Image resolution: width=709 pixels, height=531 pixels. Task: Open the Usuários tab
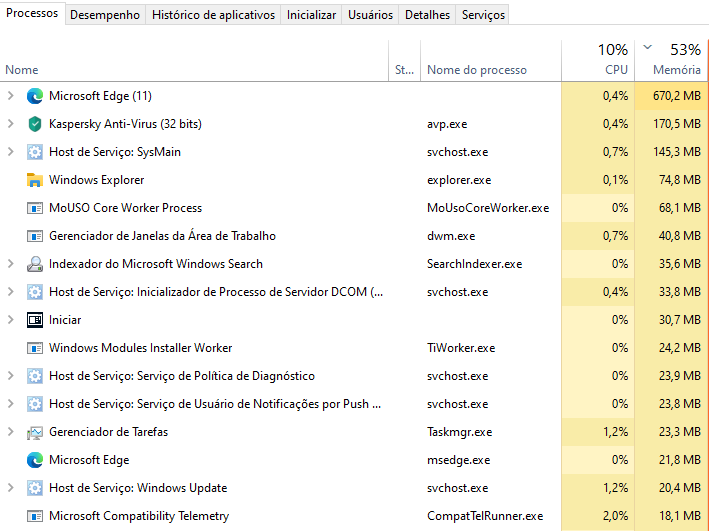point(370,15)
